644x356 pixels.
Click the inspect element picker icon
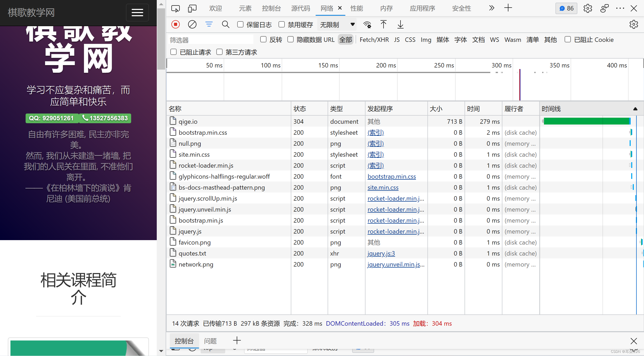coord(176,9)
